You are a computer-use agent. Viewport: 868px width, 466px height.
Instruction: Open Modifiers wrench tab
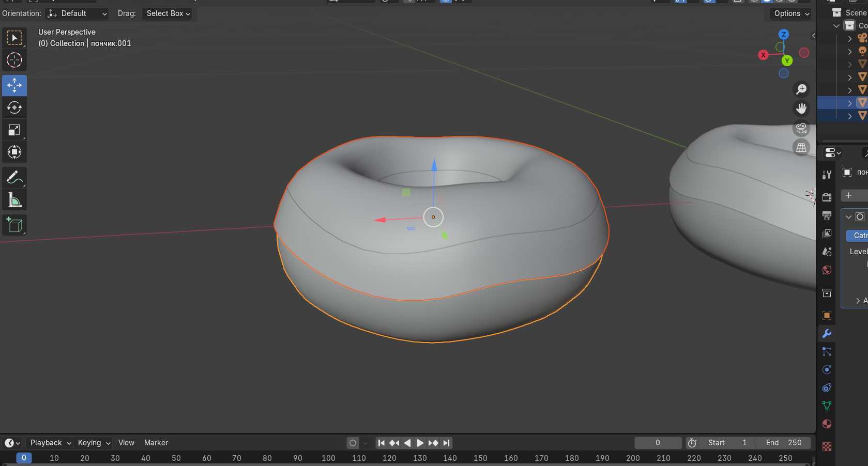pos(827,333)
